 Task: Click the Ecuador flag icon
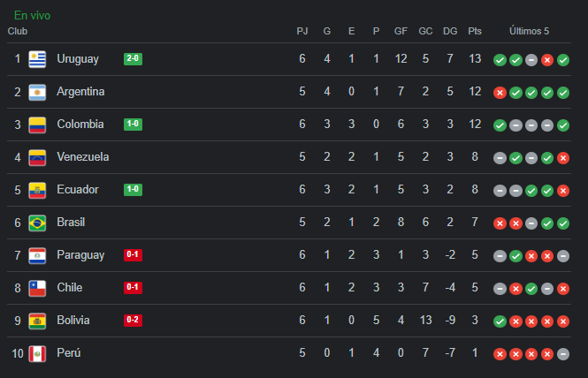pyautogui.click(x=37, y=190)
